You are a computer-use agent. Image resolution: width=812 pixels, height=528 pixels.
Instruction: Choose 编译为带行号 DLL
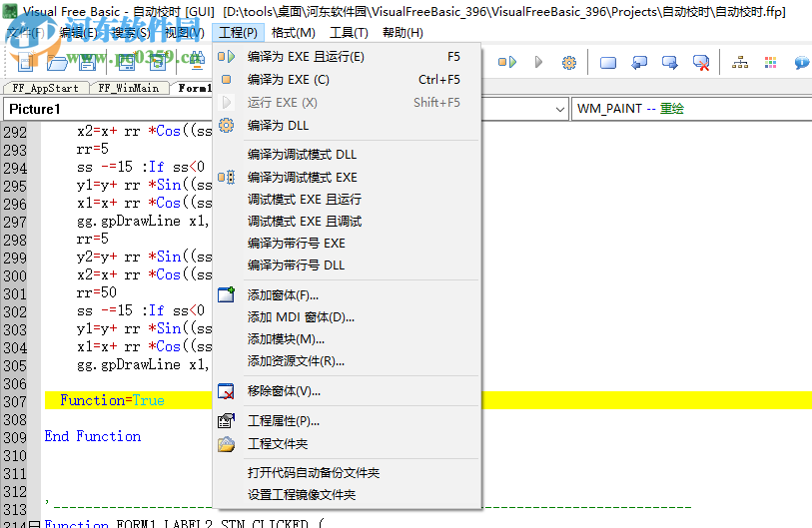[347, 265]
